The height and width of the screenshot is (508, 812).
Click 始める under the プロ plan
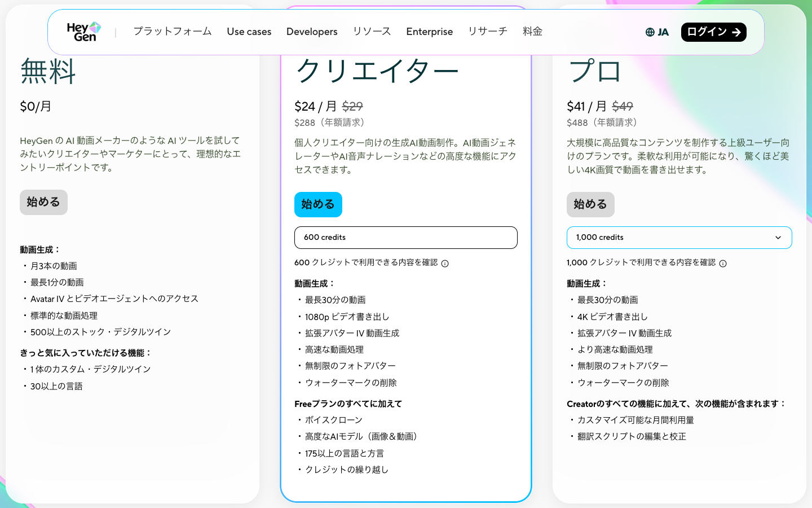590,204
